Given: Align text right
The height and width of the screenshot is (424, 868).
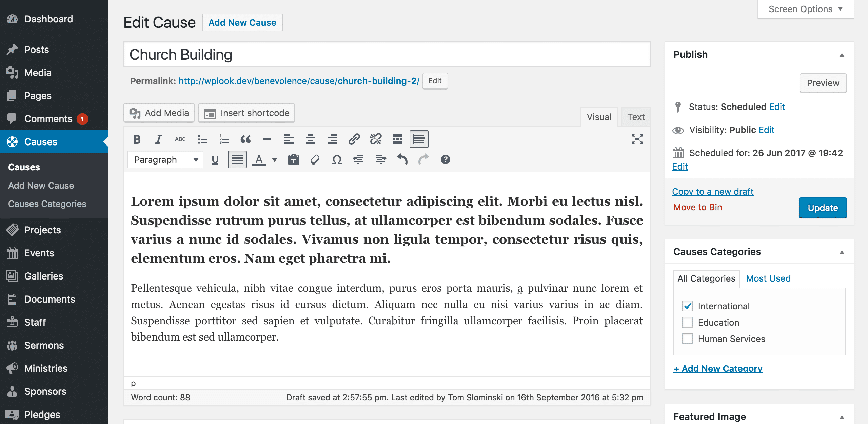Looking at the screenshot, I should [332, 139].
